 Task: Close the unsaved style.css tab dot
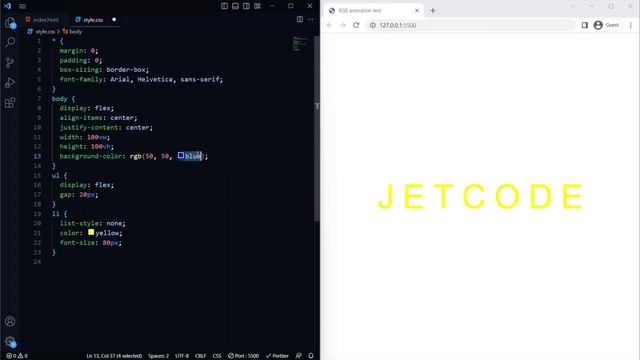[x=114, y=20]
